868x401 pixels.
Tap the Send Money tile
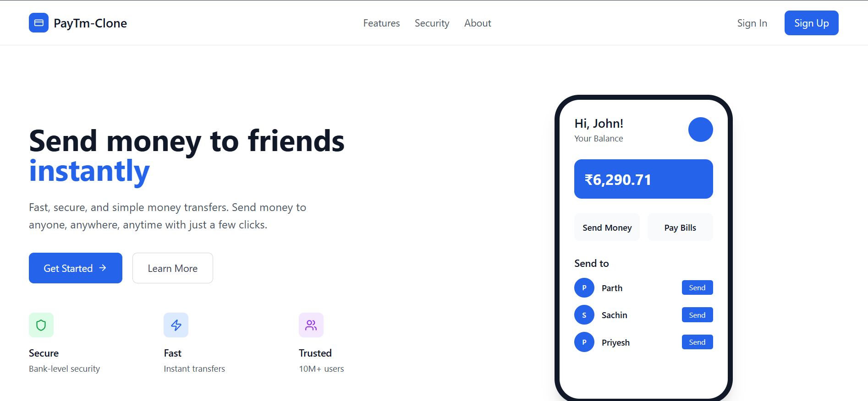(607, 228)
